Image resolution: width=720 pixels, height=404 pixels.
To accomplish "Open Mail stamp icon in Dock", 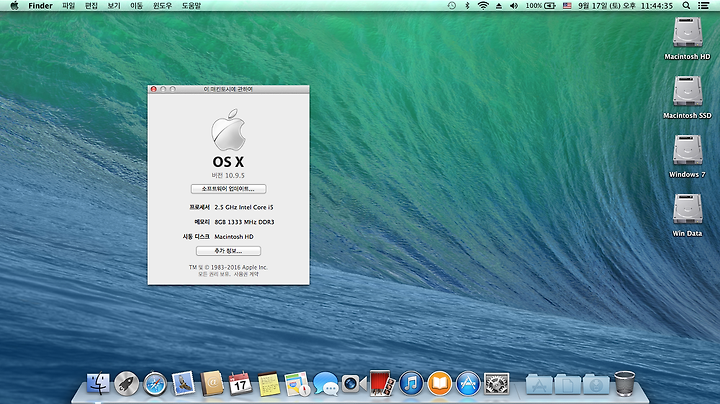I will point(183,383).
